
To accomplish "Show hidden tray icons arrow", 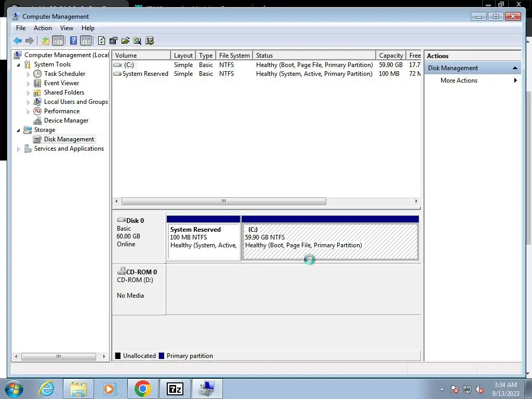I will 442,390.
